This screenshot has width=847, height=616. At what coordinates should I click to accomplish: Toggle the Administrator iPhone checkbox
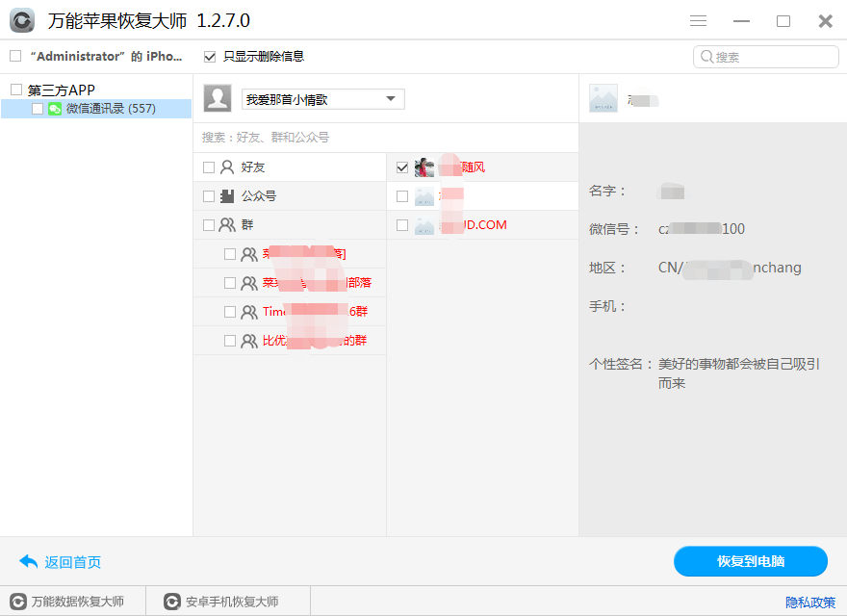[15, 56]
